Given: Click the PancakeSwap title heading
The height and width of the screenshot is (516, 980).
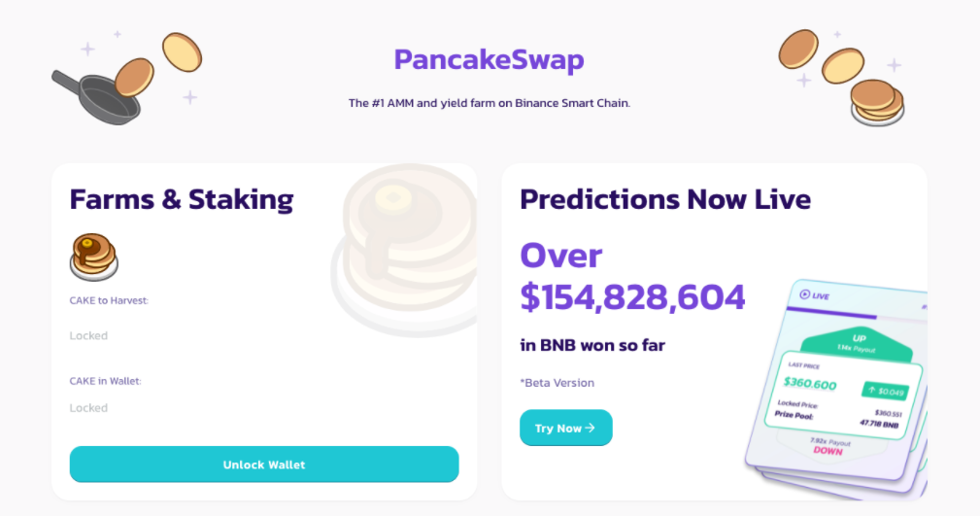Looking at the screenshot, I should 489,60.
